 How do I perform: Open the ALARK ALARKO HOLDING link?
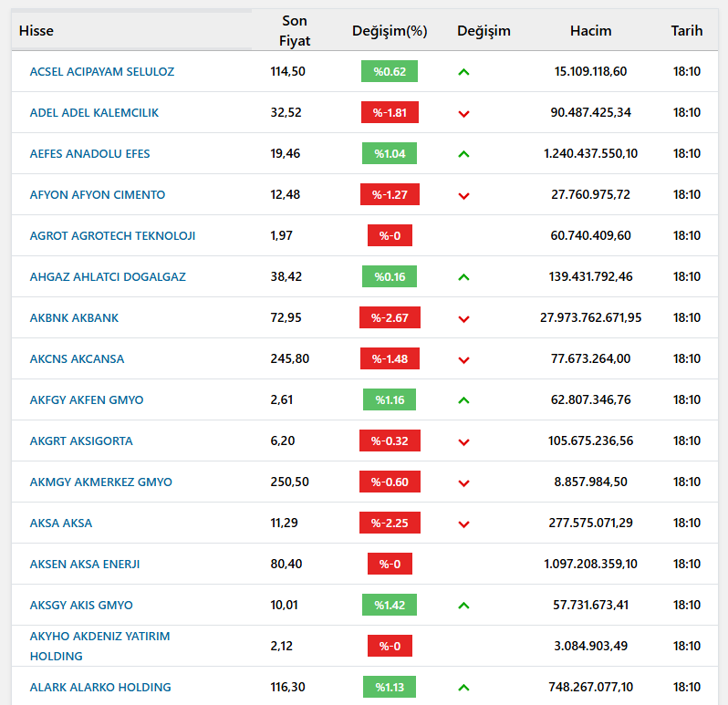click(100, 687)
